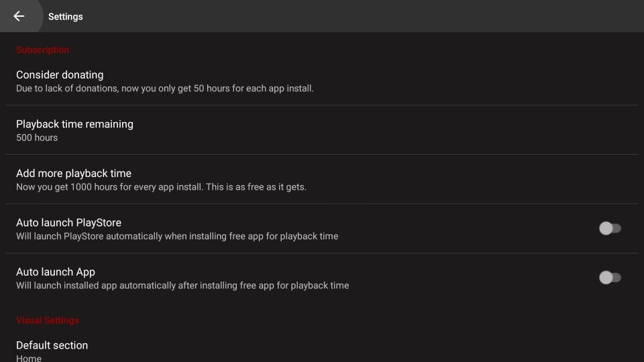Select the Home value under Default section
The image size is (644, 362).
[x=29, y=359]
